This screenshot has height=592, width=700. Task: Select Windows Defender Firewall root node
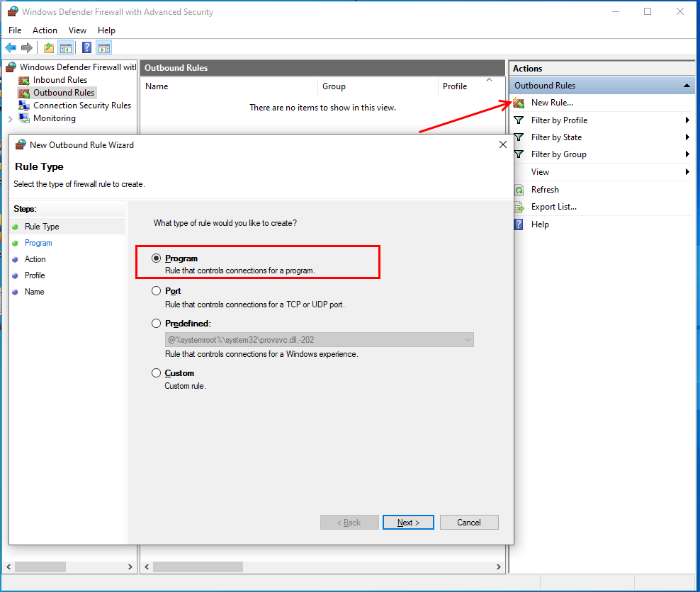point(78,67)
